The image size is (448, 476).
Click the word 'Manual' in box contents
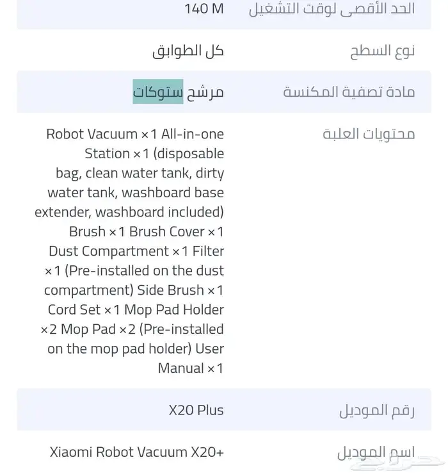click(180, 368)
